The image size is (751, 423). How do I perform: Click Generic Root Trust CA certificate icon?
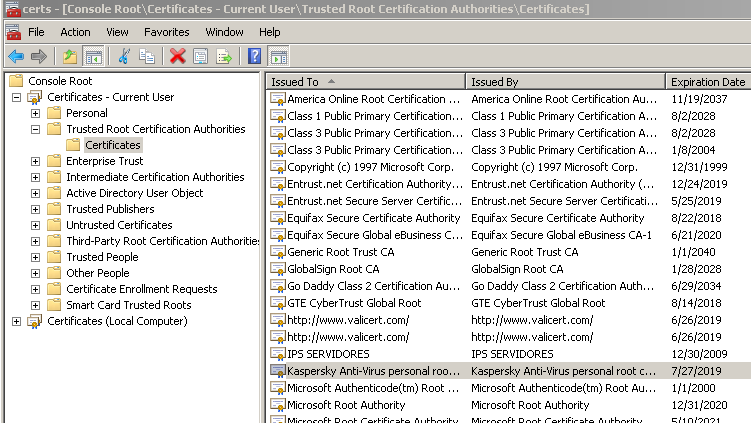278,252
